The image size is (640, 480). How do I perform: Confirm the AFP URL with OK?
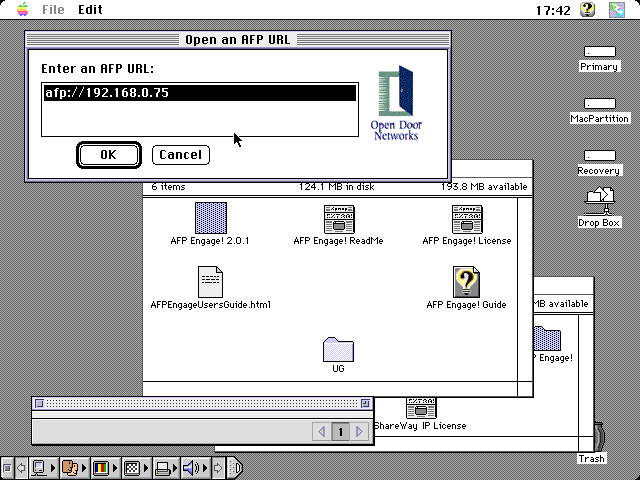(109, 155)
